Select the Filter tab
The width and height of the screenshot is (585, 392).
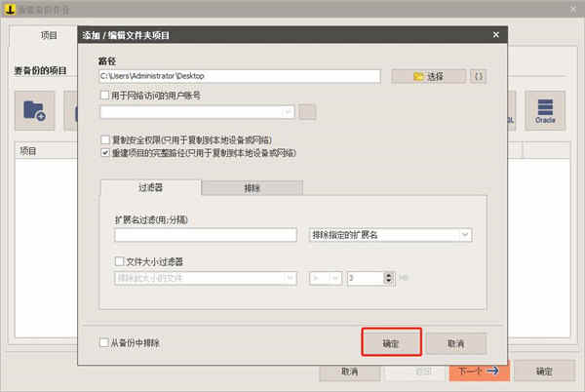151,187
